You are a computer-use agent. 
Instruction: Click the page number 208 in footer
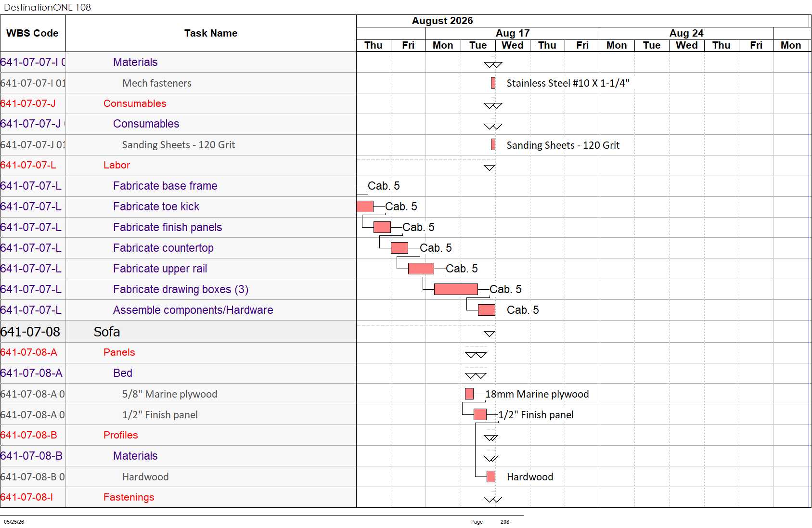[505, 522]
